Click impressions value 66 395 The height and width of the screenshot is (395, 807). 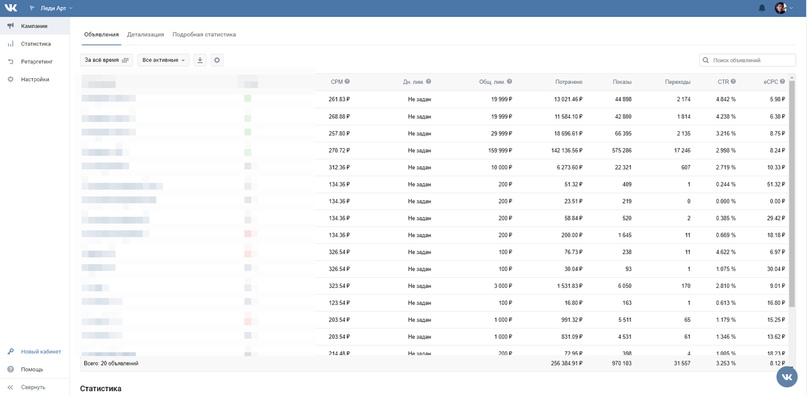pos(623,133)
